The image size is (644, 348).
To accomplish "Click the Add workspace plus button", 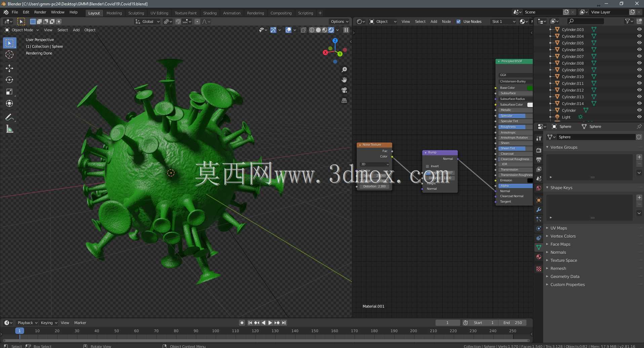I will coord(320,13).
